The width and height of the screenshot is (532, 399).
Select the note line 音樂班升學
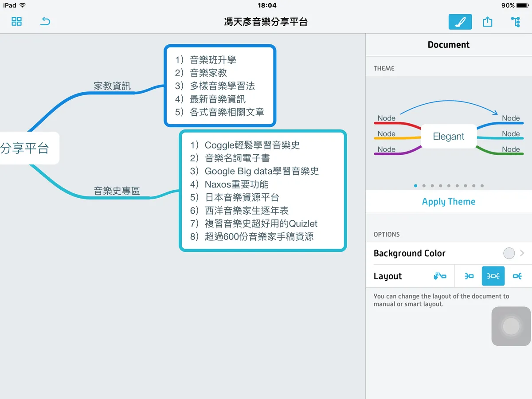[x=213, y=60]
